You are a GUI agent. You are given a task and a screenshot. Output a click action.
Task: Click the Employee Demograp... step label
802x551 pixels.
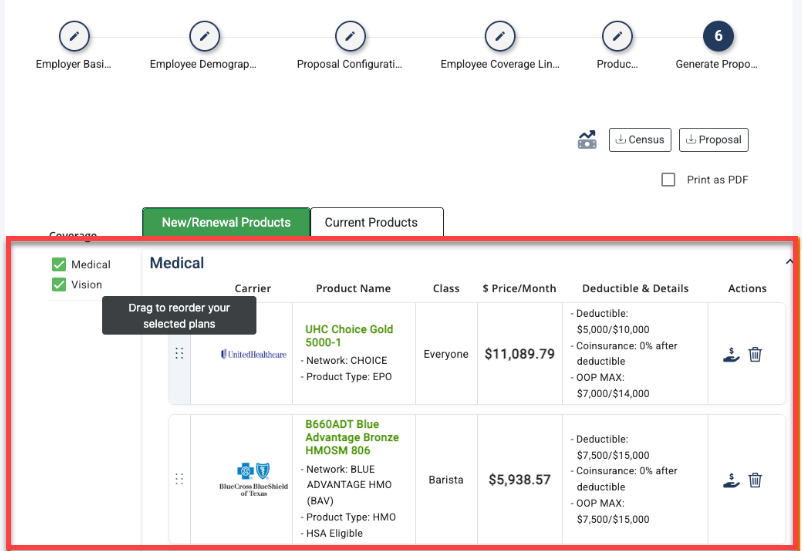pyautogui.click(x=203, y=64)
